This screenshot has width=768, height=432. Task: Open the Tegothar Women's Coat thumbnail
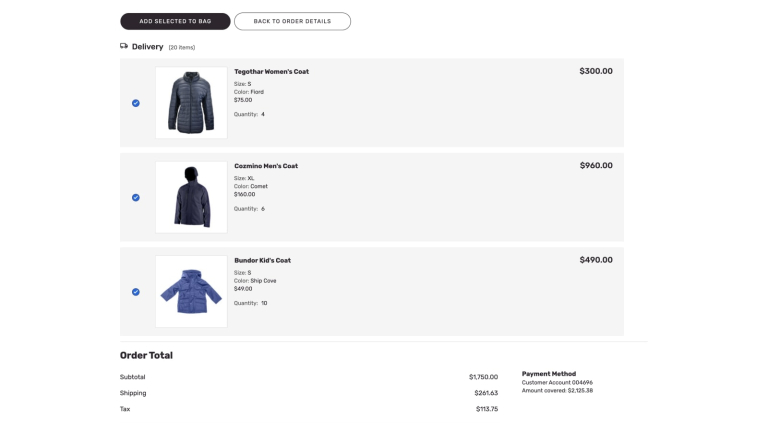point(191,103)
